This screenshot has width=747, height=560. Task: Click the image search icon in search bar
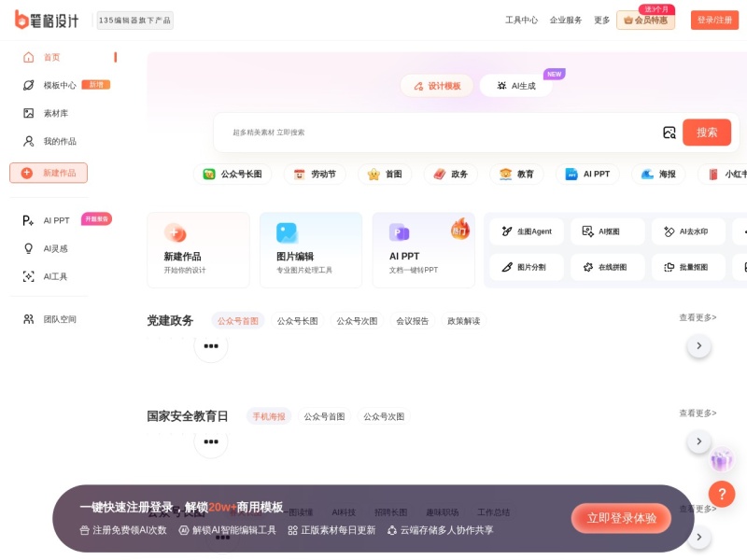[669, 132]
